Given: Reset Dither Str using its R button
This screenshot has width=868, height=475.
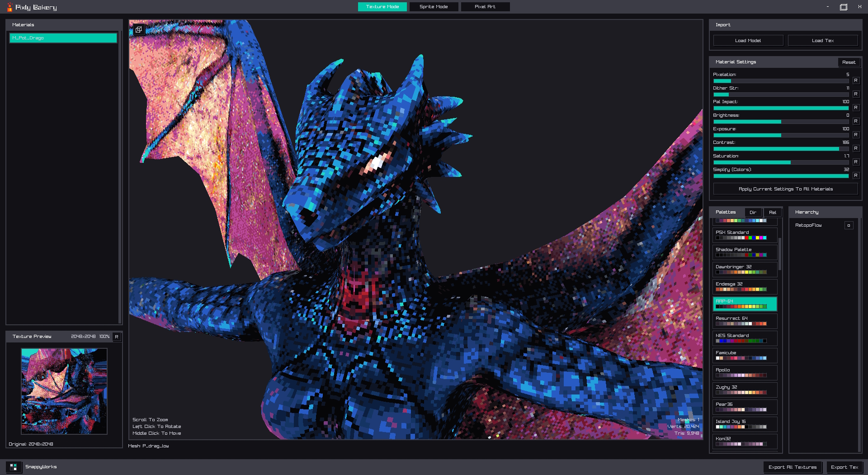Looking at the screenshot, I should click(855, 94).
